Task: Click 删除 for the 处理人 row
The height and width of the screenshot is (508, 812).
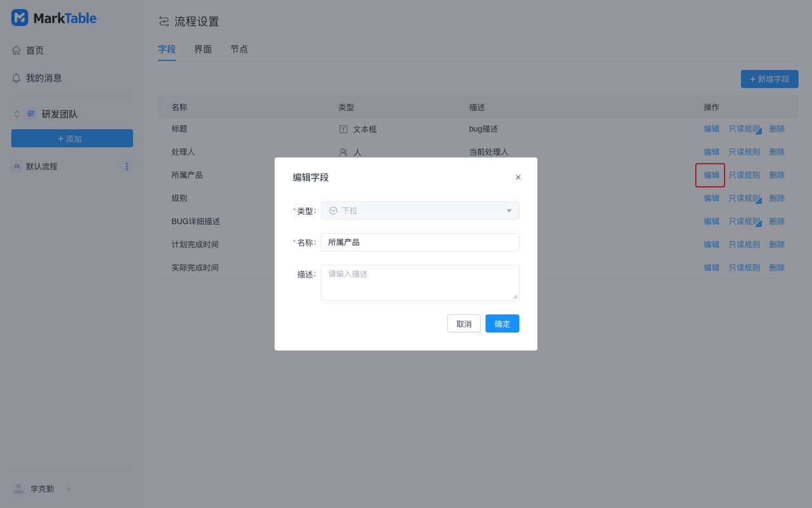Action: click(x=777, y=152)
